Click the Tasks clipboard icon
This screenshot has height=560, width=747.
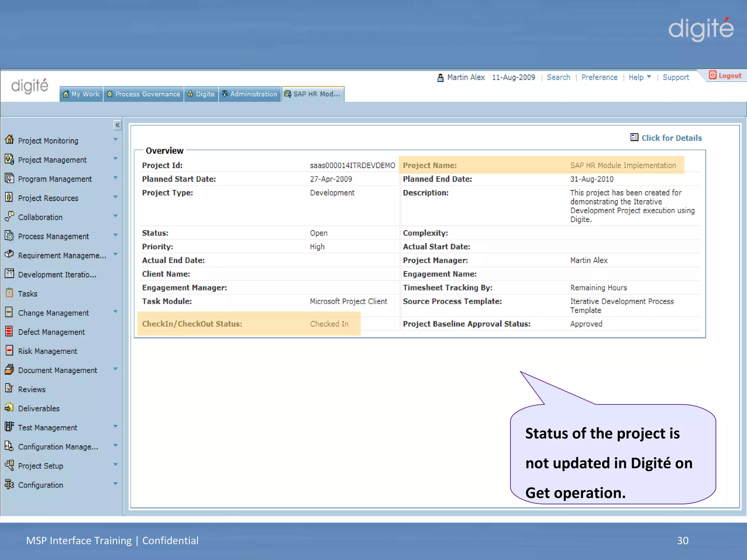[x=9, y=292]
